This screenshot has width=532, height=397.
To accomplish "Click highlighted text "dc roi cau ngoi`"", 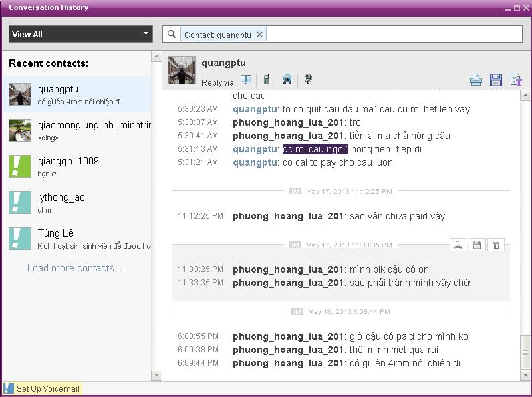I will coord(315,149).
